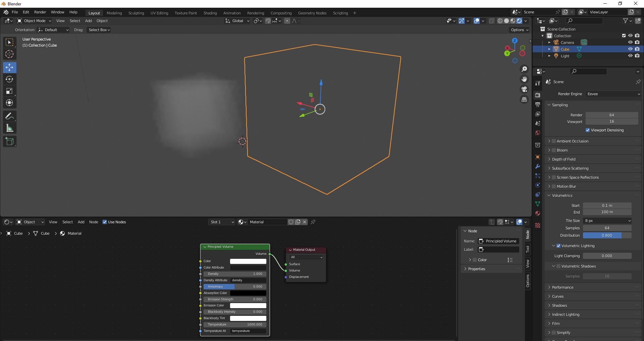Switch to the Shading workspace tab
Screen dimensions: 644x341
210,13
